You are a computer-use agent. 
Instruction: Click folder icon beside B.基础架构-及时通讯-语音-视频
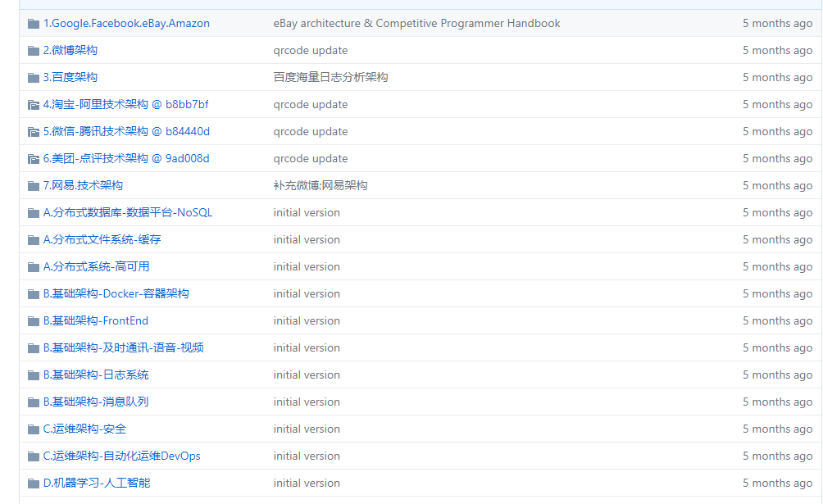34,348
